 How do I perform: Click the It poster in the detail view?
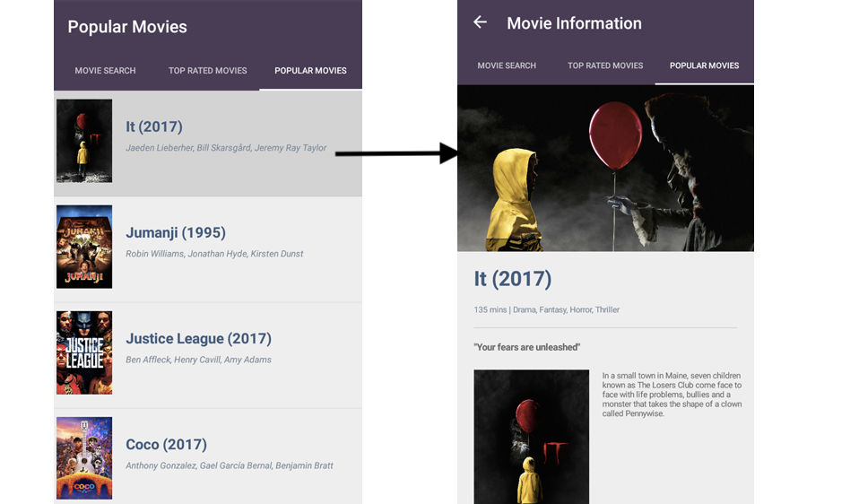click(532, 437)
